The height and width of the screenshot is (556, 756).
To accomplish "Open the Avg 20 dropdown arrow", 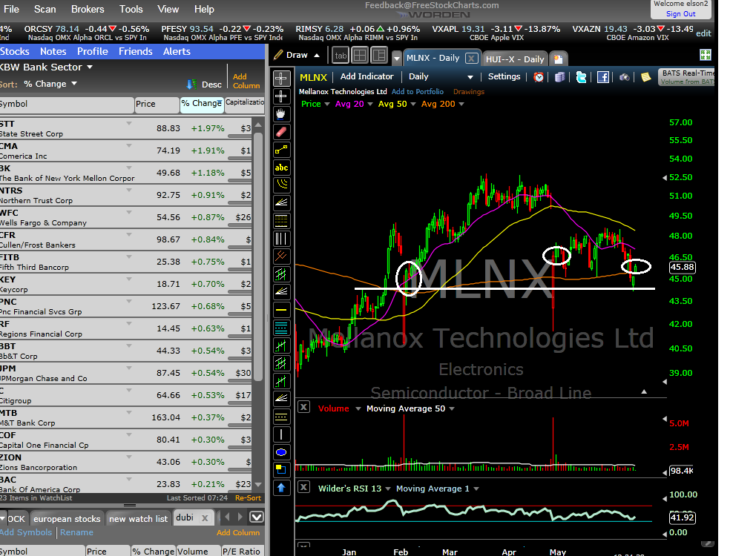I will tap(369, 104).
